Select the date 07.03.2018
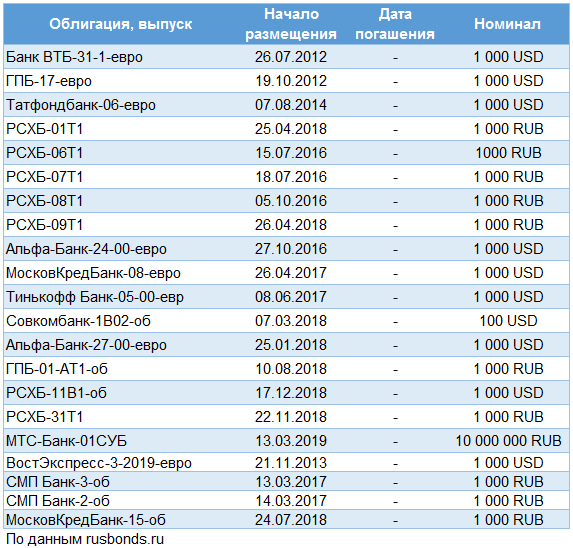The image size is (573, 548). [x=291, y=321]
